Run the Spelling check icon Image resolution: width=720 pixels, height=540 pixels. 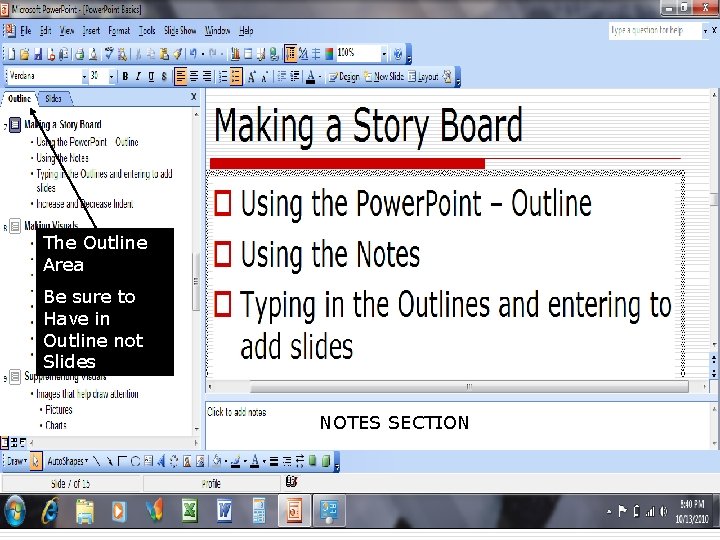[109, 54]
